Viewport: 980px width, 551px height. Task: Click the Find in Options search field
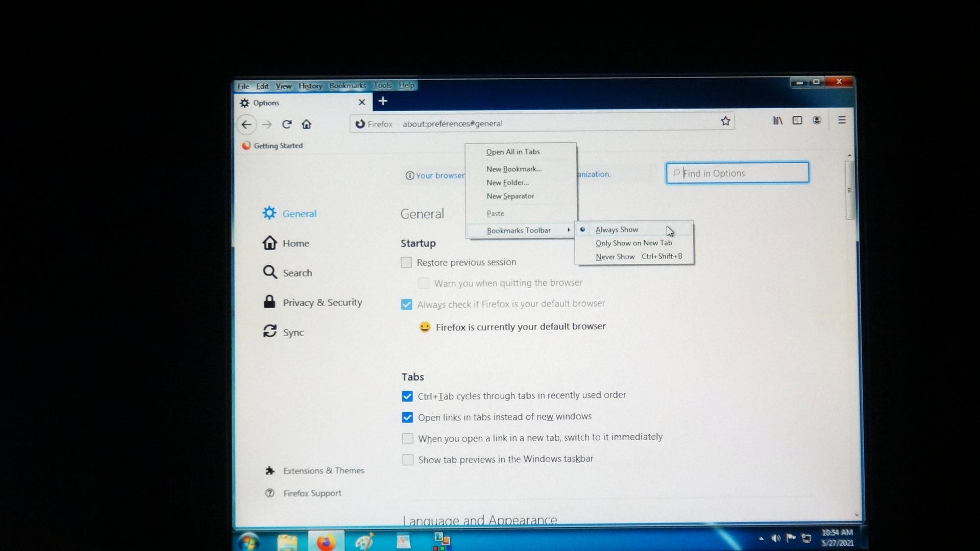738,173
